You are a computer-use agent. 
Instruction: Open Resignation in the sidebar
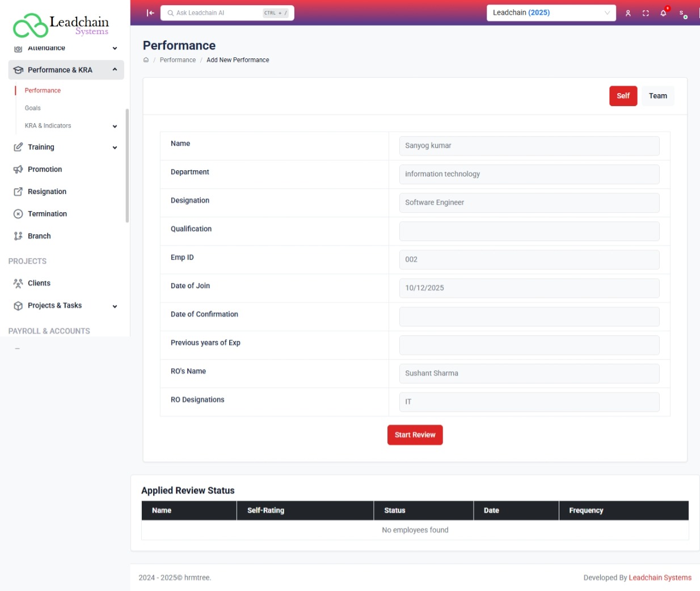pyautogui.click(x=47, y=192)
